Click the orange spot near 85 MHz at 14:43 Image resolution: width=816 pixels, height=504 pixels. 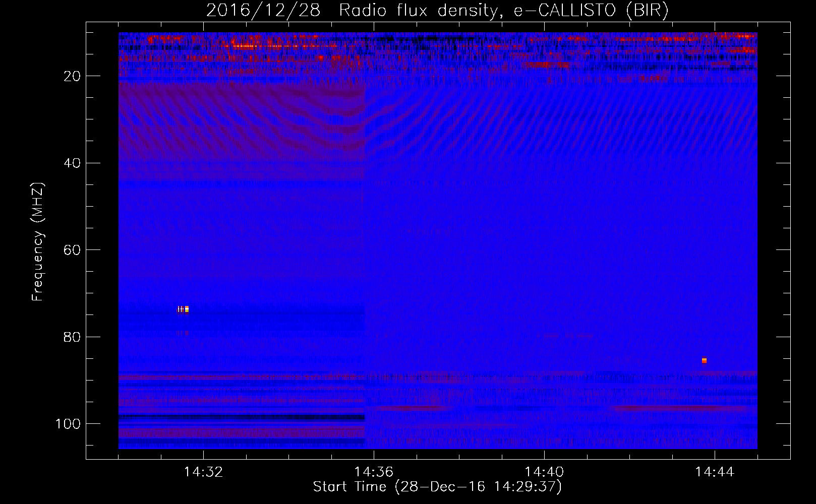[x=704, y=360]
